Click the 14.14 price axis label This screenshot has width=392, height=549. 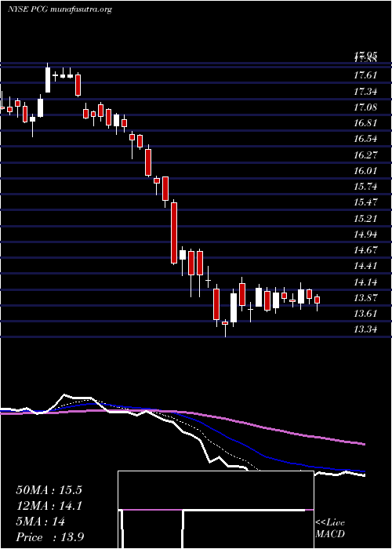(365, 282)
